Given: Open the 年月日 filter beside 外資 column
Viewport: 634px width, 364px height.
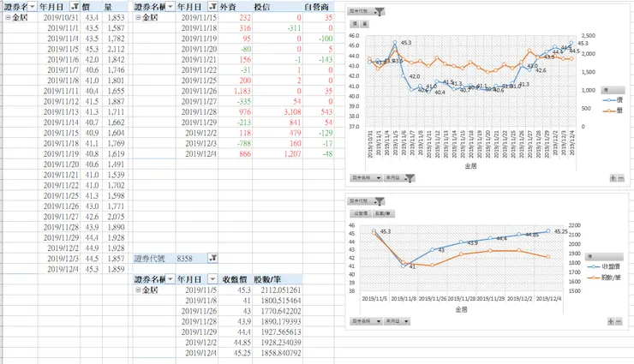Looking at the screenshot, I should point(212,7).
